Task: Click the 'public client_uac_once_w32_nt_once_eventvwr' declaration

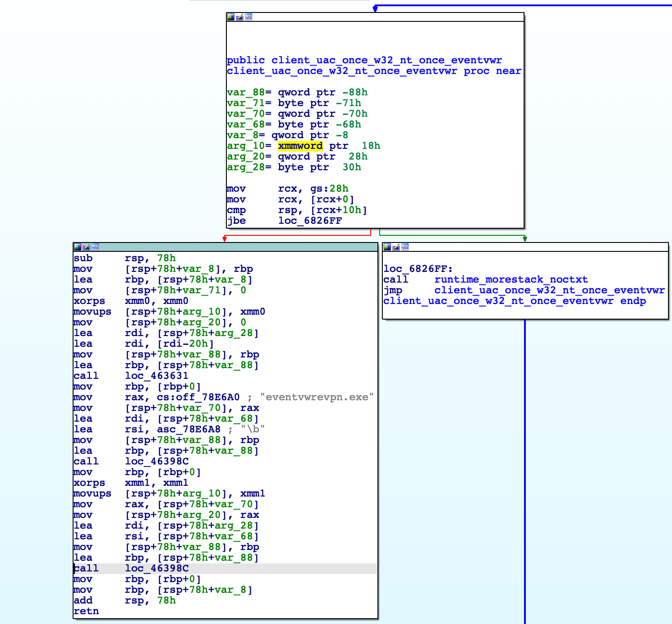Action: (365, 60)
